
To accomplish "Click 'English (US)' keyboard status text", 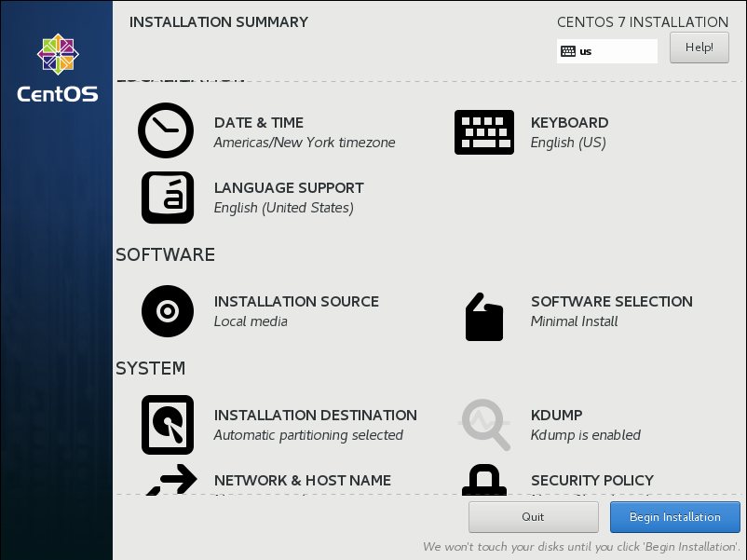I will [x=568, y=143].
